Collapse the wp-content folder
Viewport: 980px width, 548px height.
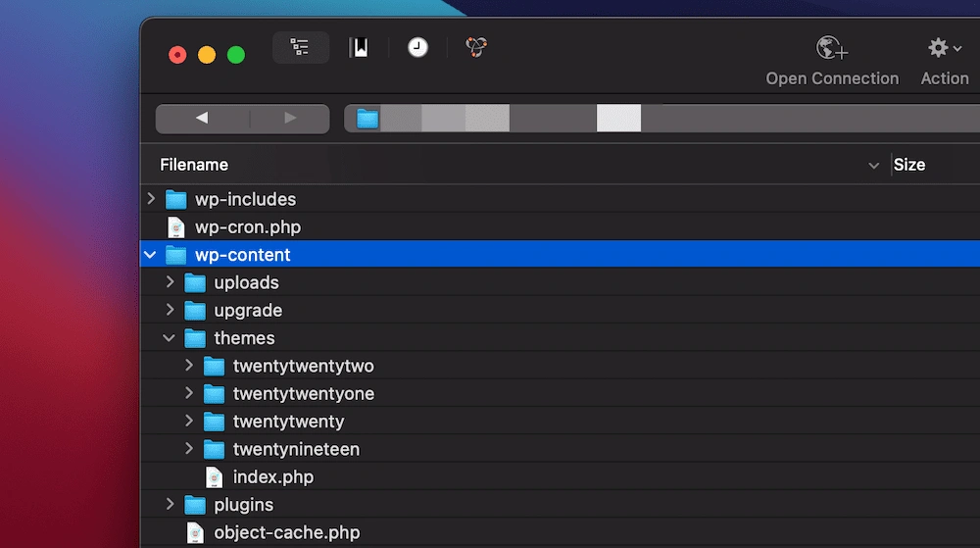click(151, 255)
